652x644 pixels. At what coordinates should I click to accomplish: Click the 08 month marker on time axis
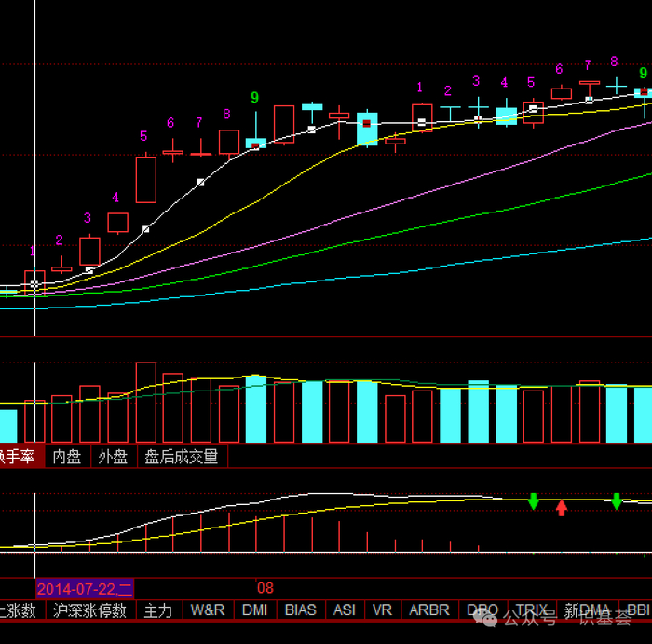pos(265,588)
